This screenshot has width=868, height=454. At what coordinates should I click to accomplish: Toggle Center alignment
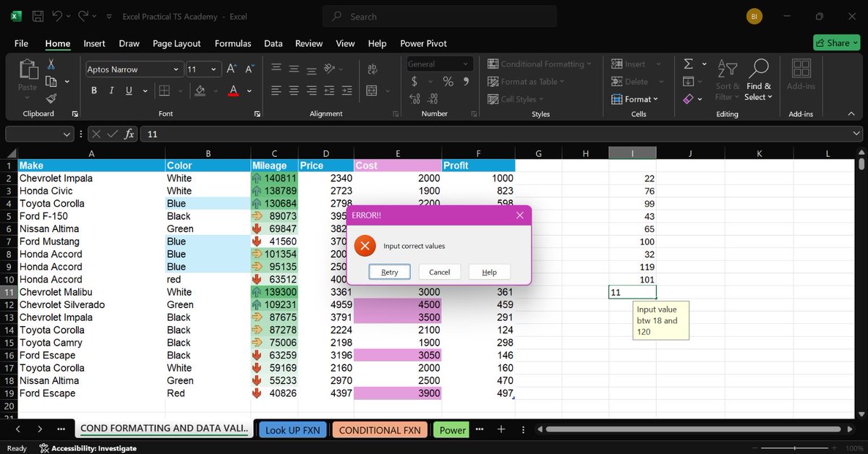(x=294, y=91)
